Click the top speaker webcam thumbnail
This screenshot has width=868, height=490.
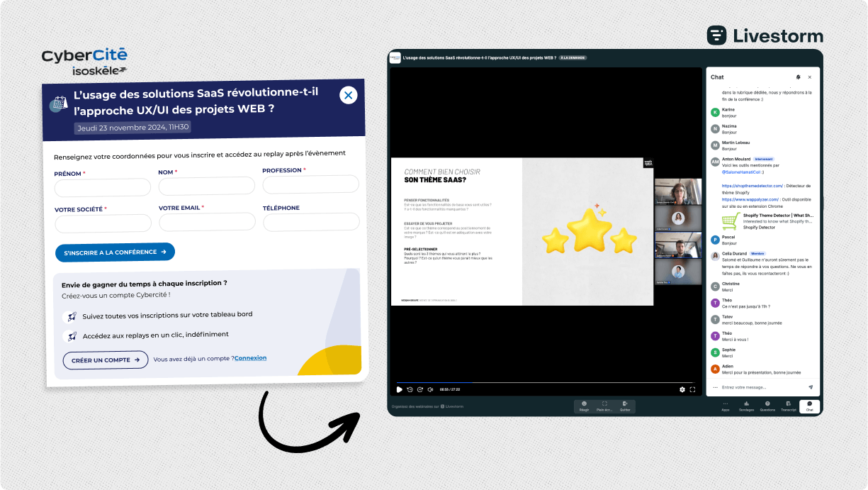[x=678, y=191]
